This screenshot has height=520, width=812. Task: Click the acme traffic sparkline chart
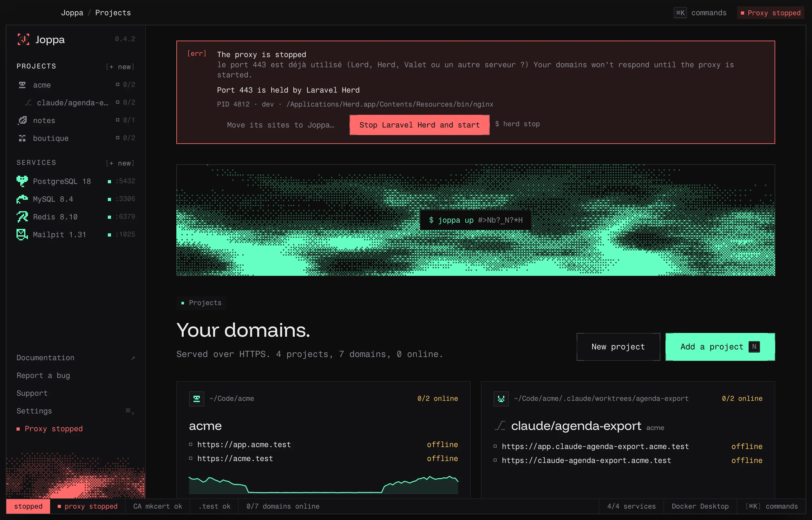323,484
